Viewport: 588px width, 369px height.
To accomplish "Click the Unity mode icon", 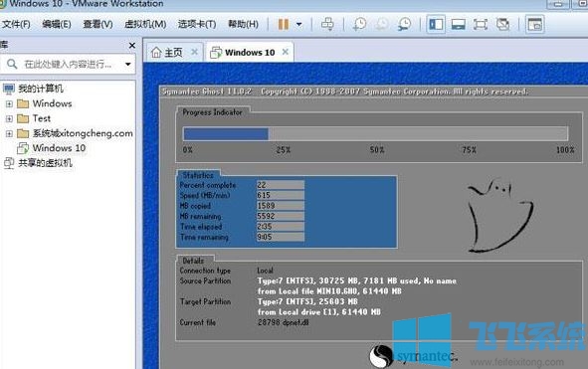I will tap(502, 25).
